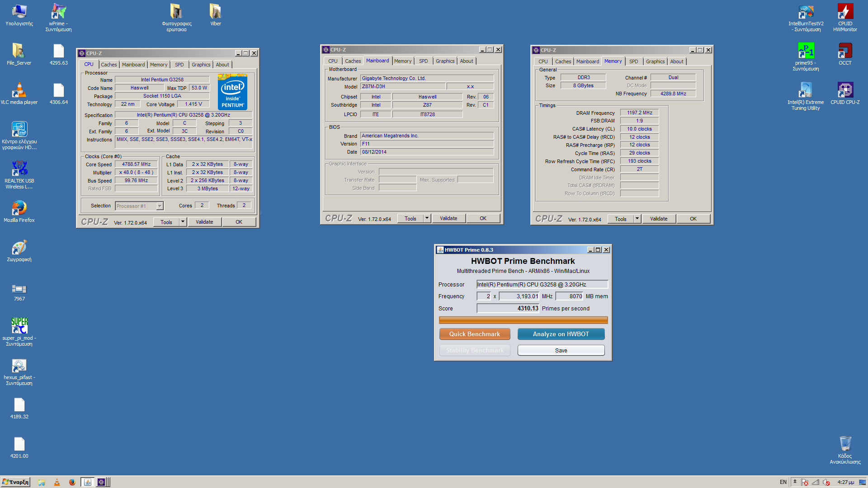Open the Έναρξη start button

coord(15,482)
